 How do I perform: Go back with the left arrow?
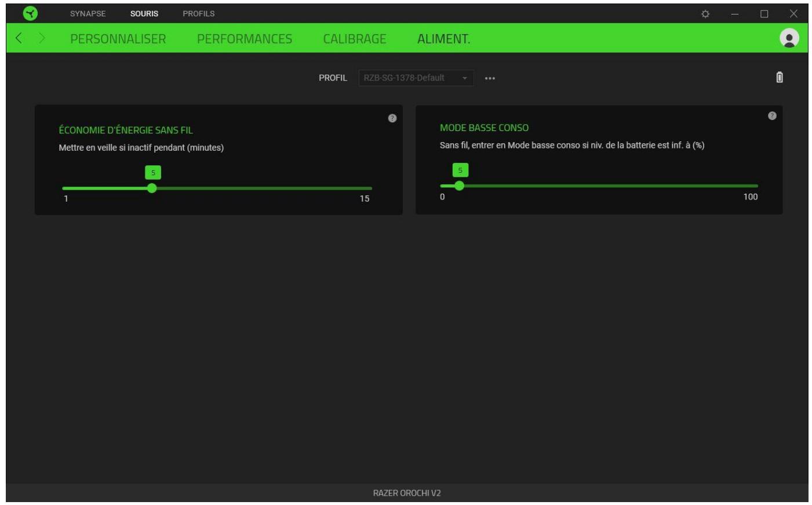tap(19, 38)
